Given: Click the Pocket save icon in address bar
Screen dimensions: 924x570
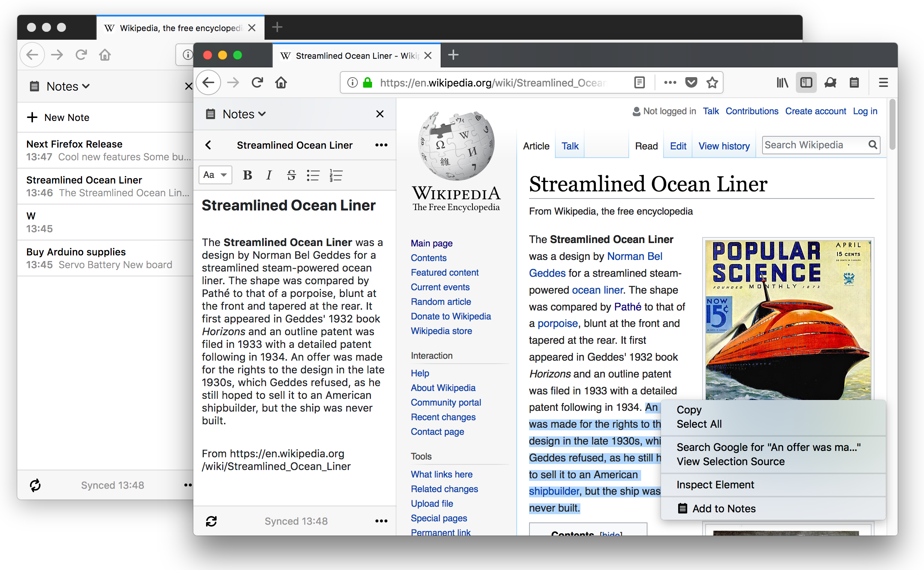Looking at the screenshot, I should 691,82.
